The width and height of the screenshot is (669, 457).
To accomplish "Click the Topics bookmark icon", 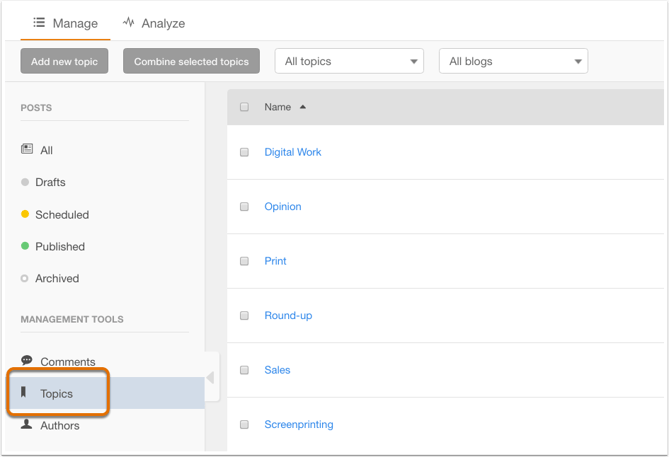I will 25,393.
